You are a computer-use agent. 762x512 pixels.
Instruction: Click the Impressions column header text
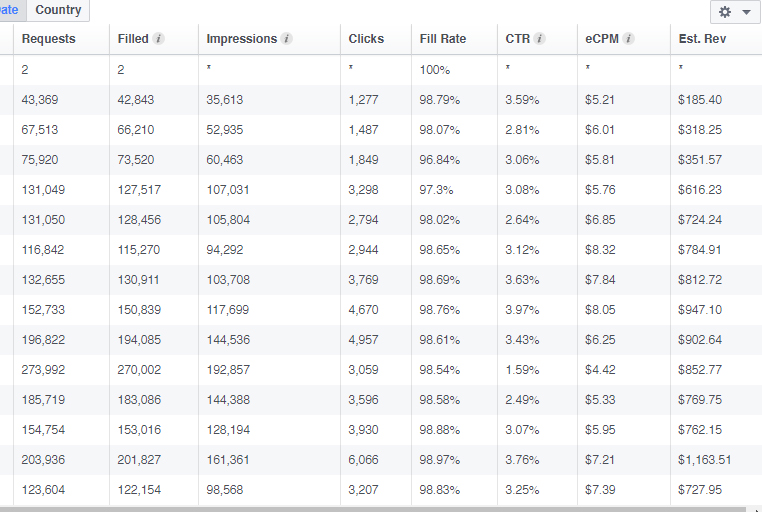[242, 39]
